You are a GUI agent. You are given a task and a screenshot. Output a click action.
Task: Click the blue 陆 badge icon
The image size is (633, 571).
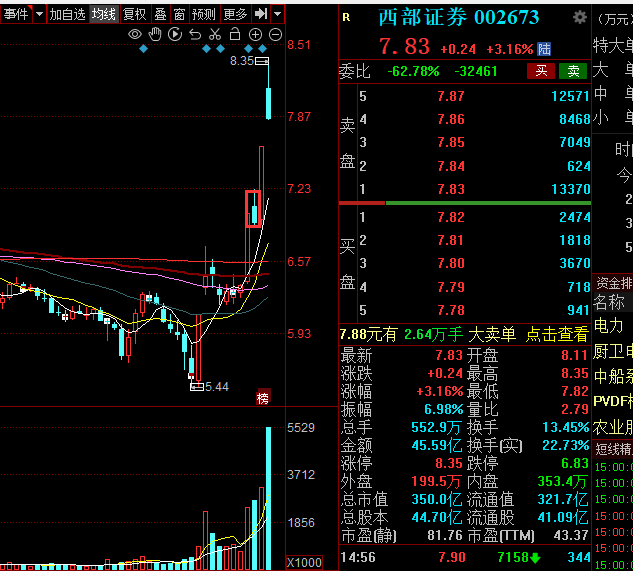click(x=544, y=49)
